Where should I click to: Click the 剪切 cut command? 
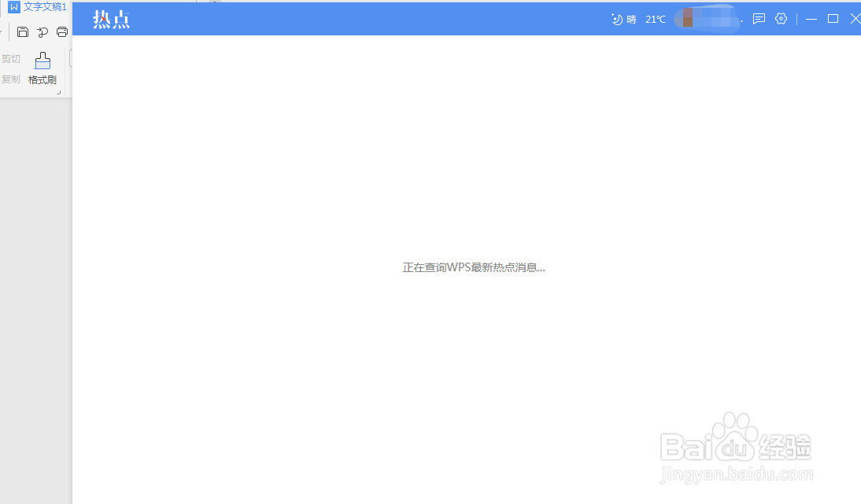[x=10, y=59]
